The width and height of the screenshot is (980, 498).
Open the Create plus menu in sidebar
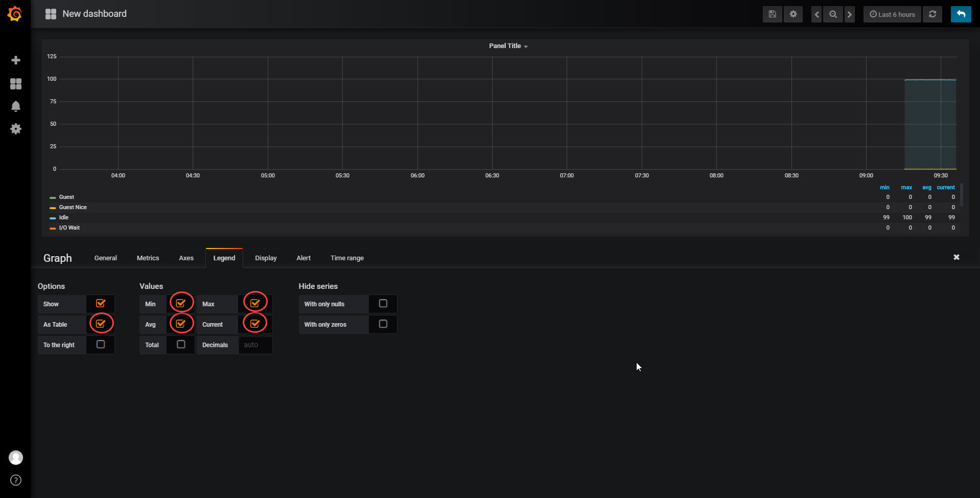pyautogui.click(x=16, y=60)
